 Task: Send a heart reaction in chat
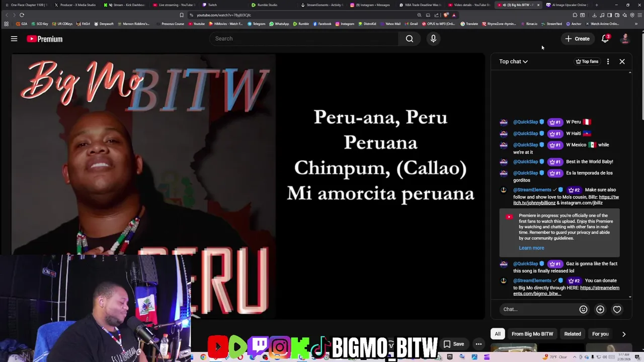[617, 309]
